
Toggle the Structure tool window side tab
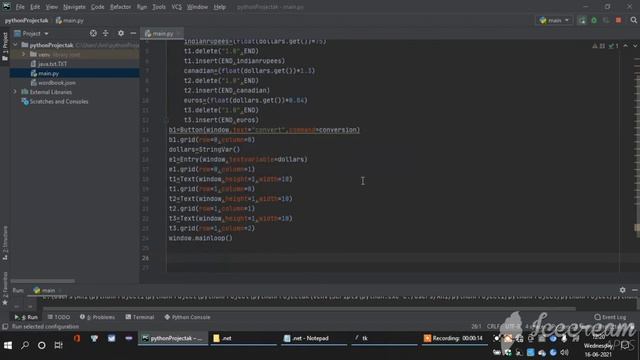(5, 243)
